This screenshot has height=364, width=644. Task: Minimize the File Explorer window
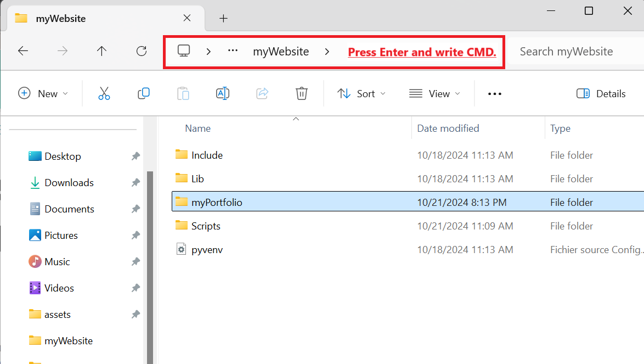[x=551, y=10]
